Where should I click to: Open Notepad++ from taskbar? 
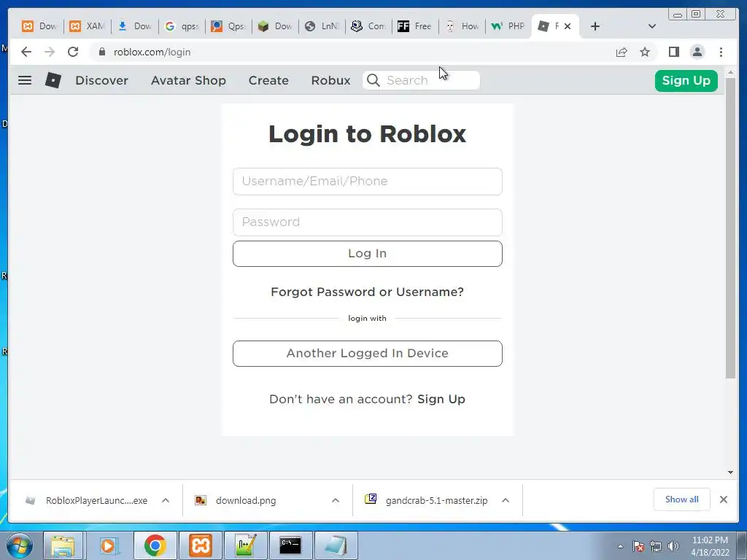coord(245,545)
